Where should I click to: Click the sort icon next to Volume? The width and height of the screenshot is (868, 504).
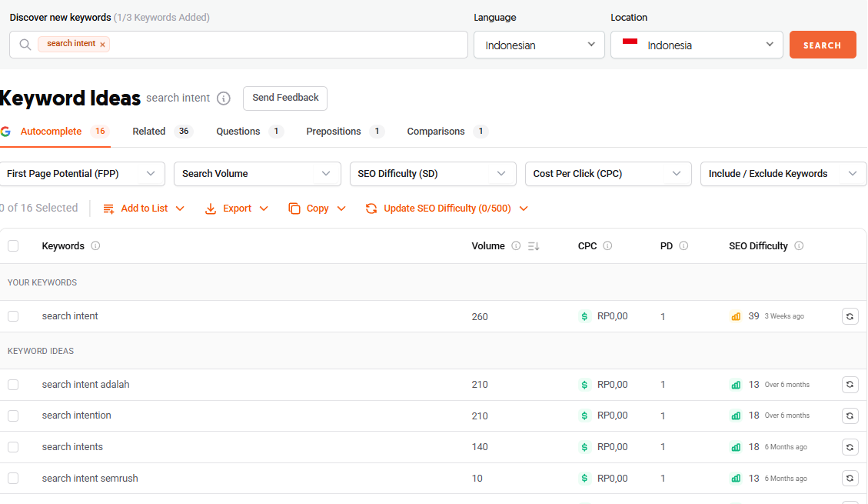[x=534, y=246]
